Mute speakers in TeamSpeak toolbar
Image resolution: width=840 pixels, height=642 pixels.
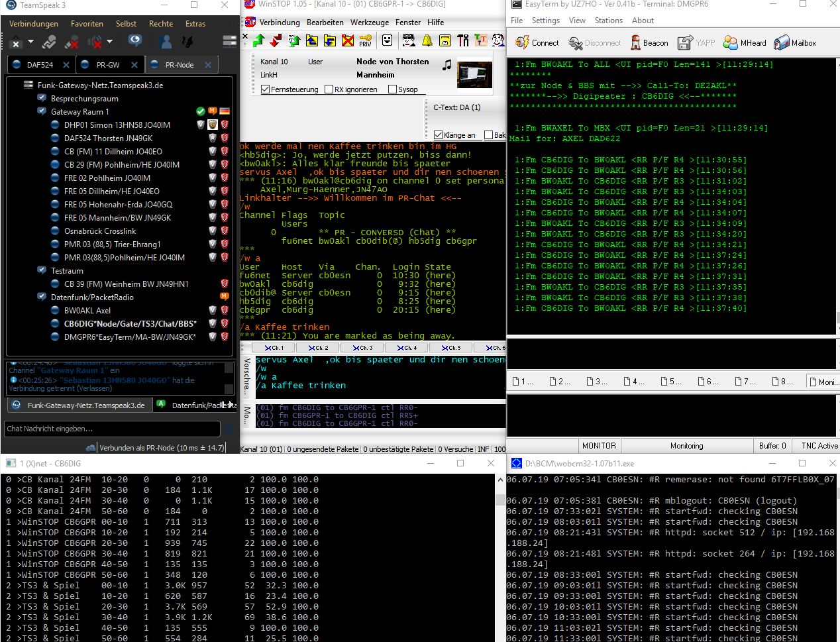(95, 42)
